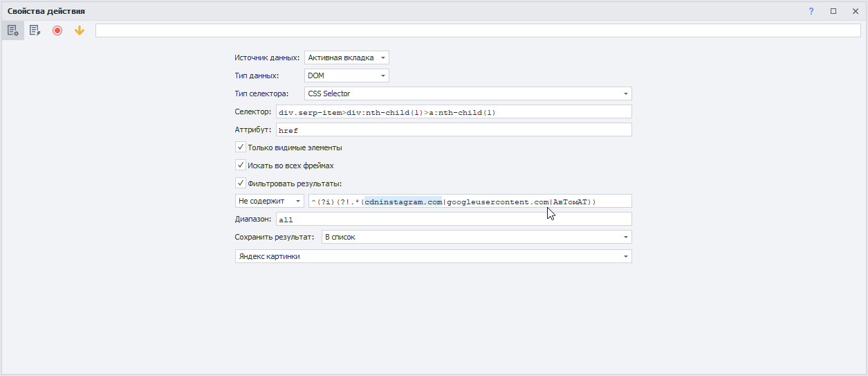
Task: Toggle the Только видимые элементы checkbox
Action: (x=241, y=147)
